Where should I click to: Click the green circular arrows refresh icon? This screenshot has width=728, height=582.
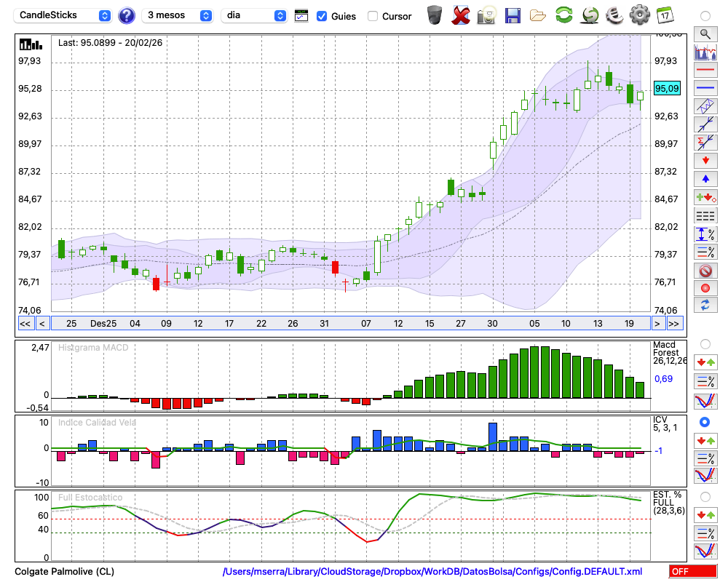[x=563, y=15]
